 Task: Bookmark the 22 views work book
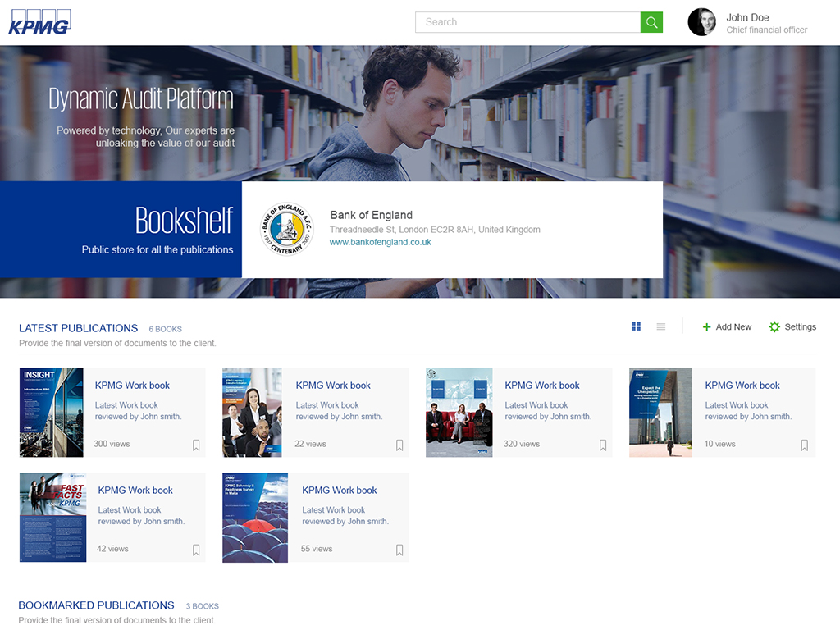coord(399,445)
